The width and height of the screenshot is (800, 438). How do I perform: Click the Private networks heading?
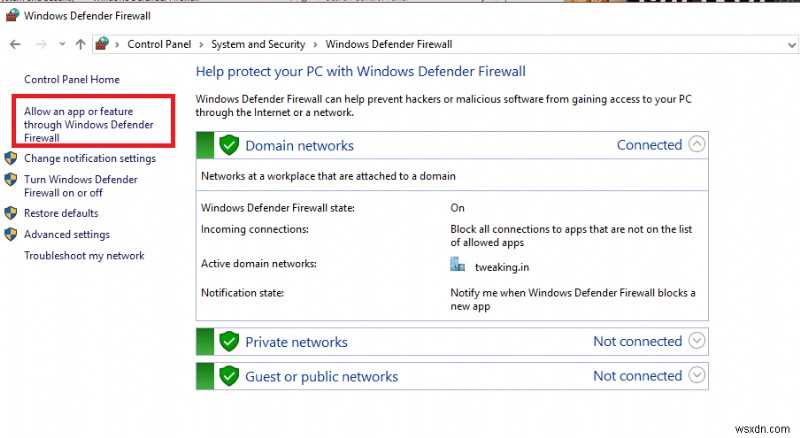296,342
